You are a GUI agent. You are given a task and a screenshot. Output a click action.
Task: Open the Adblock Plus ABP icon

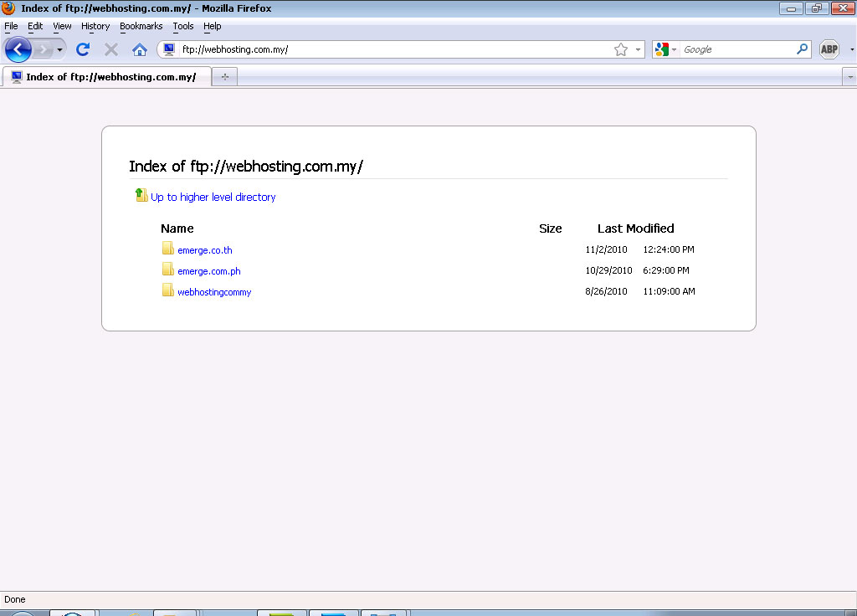pyautogui.click(x=829, y=50)
